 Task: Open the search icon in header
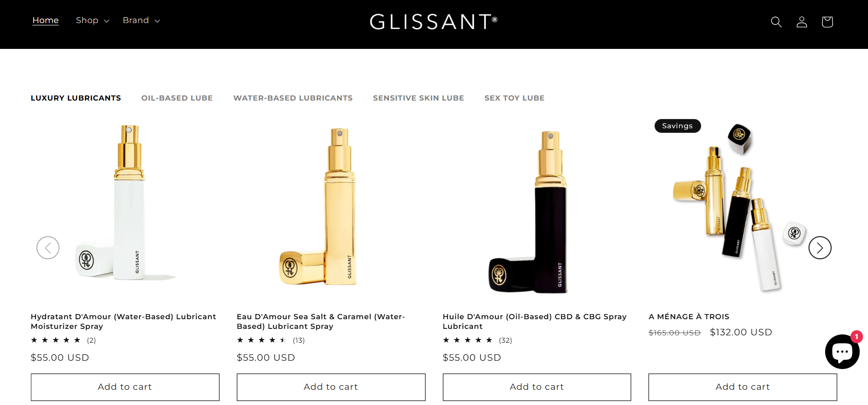coord(776,22)
